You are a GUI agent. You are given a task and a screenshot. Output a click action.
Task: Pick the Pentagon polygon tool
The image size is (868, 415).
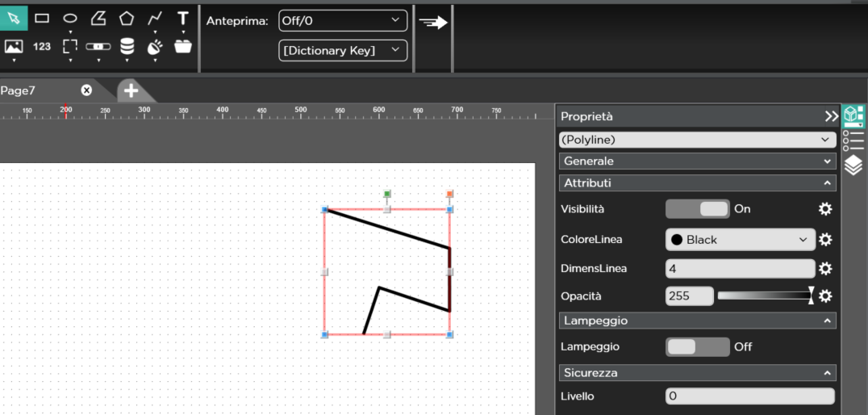[127, 18]
